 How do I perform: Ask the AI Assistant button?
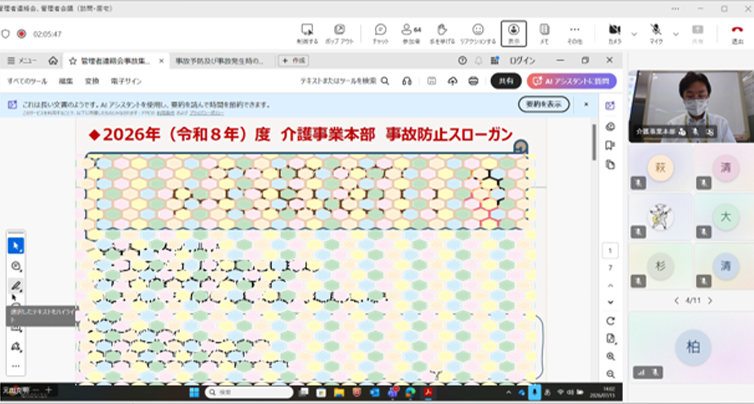click(x=572, y=81)
